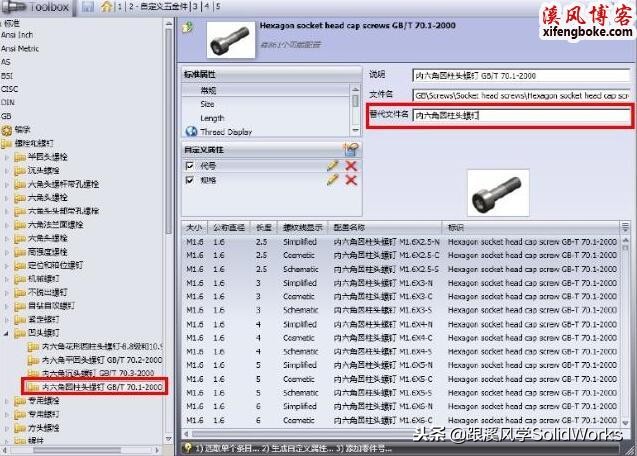Screen dimensions: 637x456
Task: Select configuration row M1.6X2.5-N
Action: (401, 242)
